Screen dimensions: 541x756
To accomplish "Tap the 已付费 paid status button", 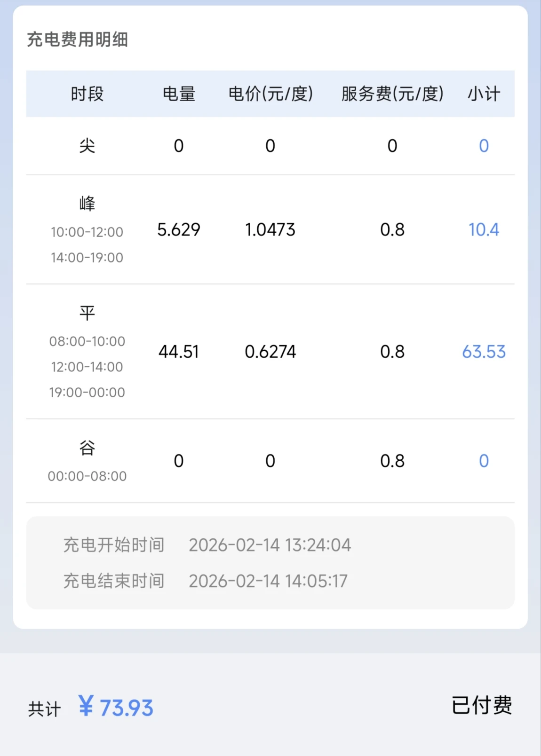I will [x=481, y=706].
